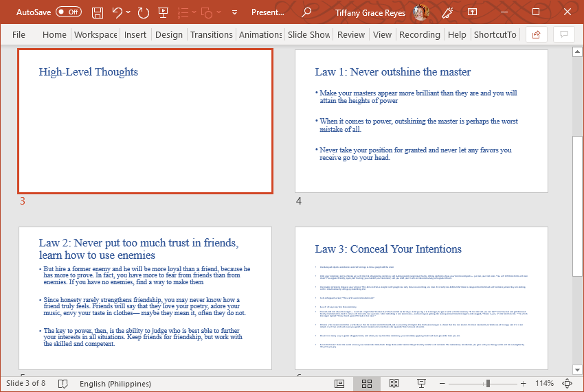Start Slide Show from status bar
The image size is (584, 392).
click(x=422, y=383)
